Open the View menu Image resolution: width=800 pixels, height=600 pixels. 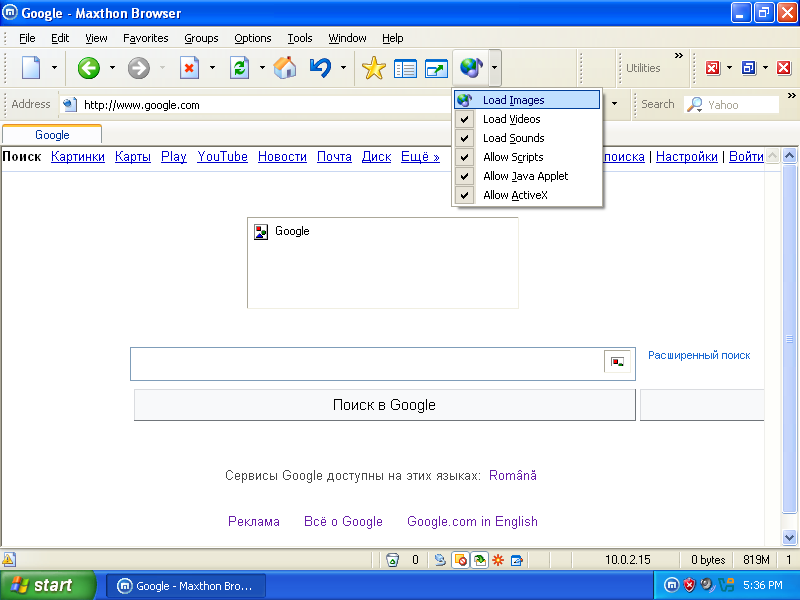(96, 38)
